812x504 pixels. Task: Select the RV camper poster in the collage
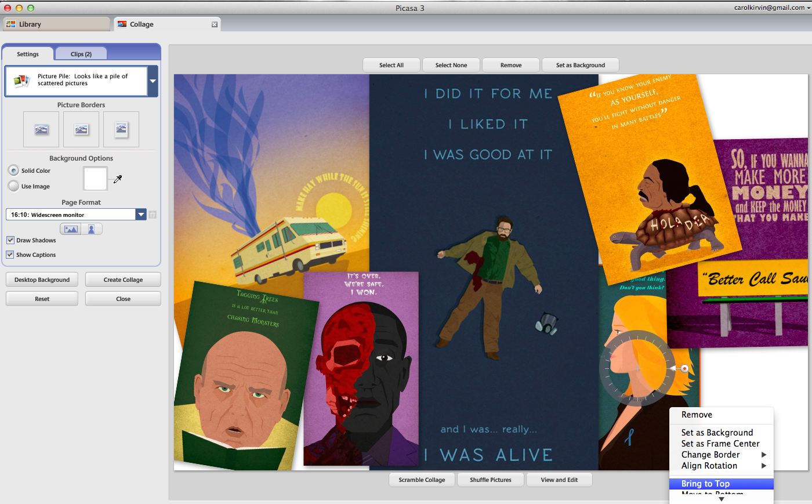click(x=273, y=174)
